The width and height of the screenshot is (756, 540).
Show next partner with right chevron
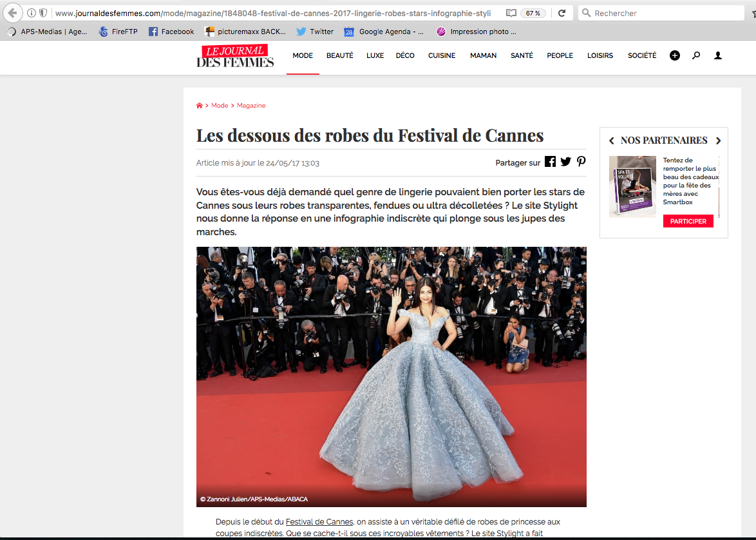(719, 140)
